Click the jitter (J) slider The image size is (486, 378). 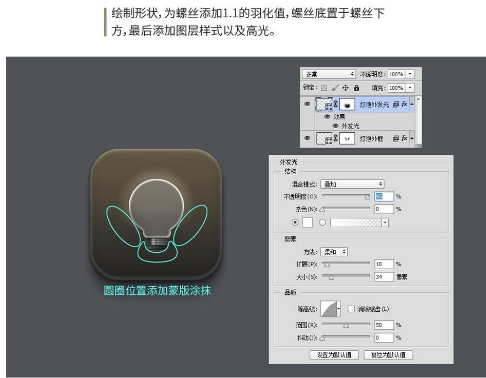346,338
